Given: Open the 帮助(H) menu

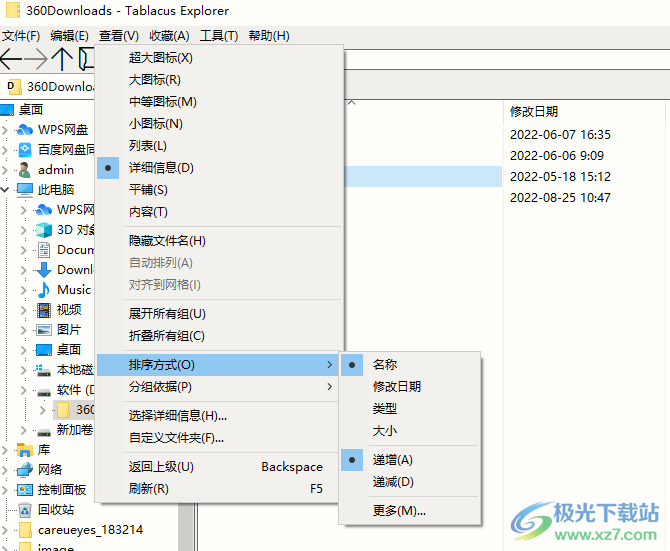Looking at the screenshot, I should (x=269, y=36).
